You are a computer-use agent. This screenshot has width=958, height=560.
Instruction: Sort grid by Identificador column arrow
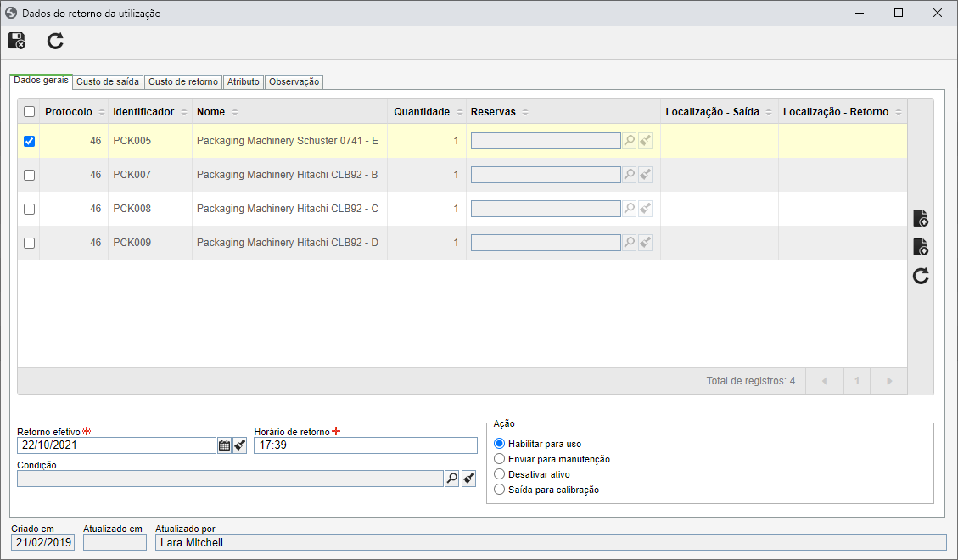click(x=184, y=112)
